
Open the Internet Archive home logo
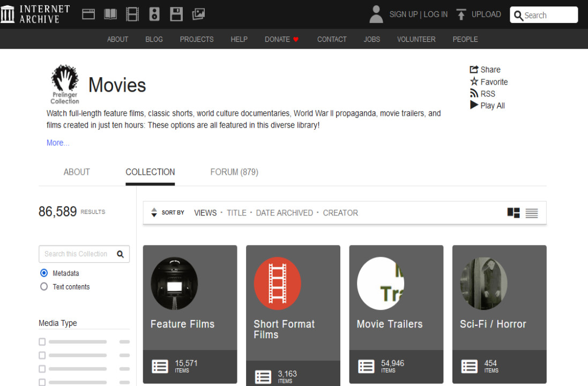[x=35, y=14]
